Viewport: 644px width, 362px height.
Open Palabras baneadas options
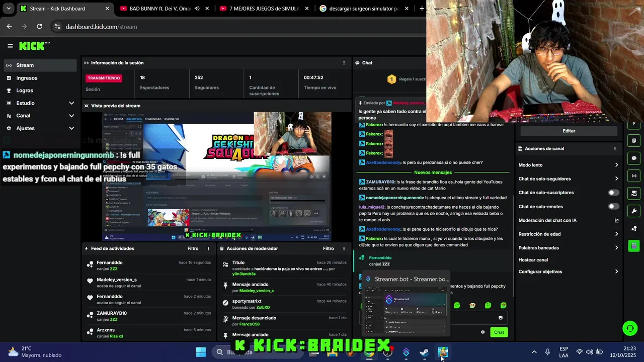point(569,248)
